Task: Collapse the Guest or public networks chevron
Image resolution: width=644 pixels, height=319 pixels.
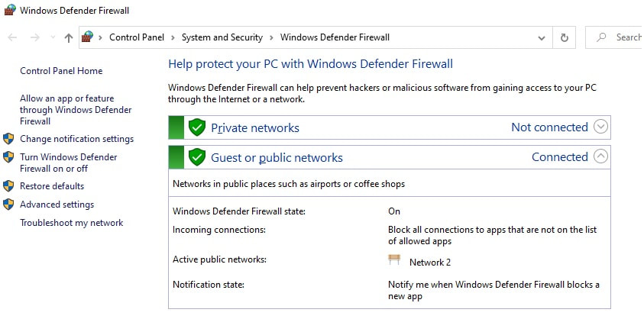Action: (x=600, y=156)
